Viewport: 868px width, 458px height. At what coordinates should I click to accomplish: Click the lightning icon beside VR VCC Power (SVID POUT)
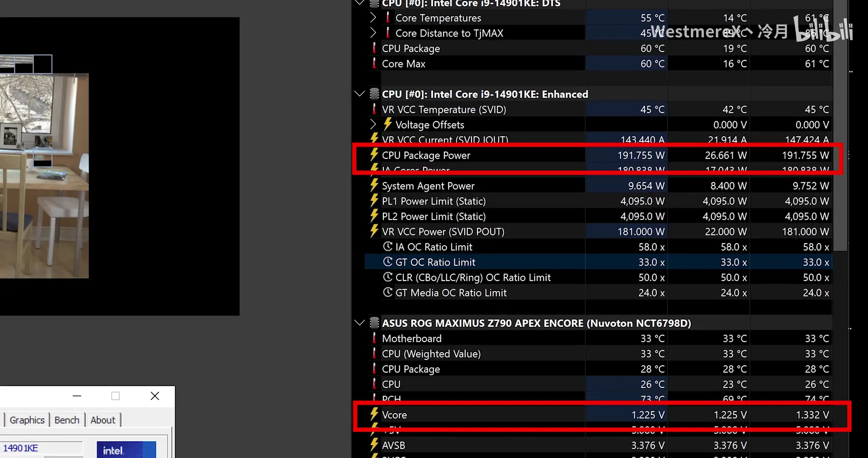(x=374, y=231)
